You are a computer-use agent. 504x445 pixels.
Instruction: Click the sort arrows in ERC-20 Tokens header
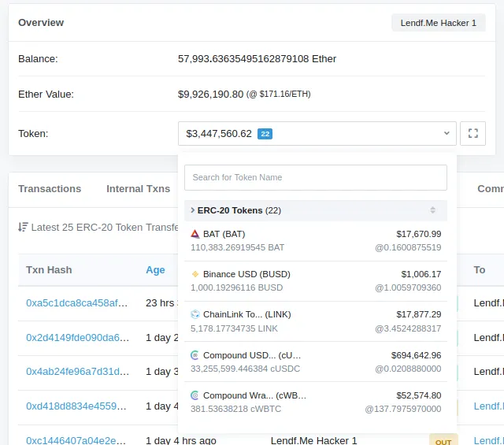tap(432, 210)
